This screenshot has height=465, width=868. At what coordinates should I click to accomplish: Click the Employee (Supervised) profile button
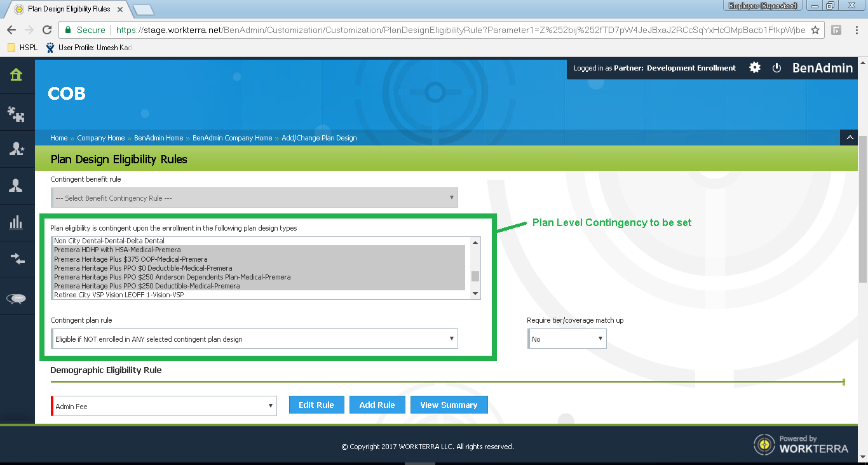pyautogui.click(x=763, y=6)
